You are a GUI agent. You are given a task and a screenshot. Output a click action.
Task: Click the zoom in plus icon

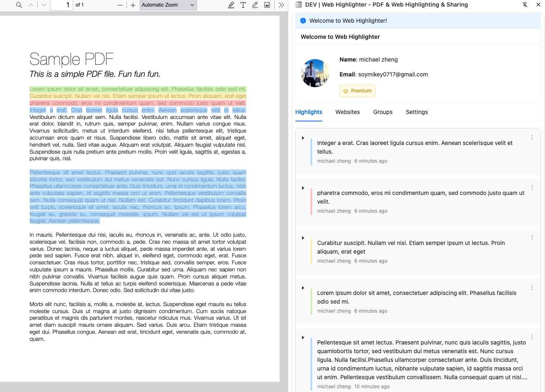[133, 5]
